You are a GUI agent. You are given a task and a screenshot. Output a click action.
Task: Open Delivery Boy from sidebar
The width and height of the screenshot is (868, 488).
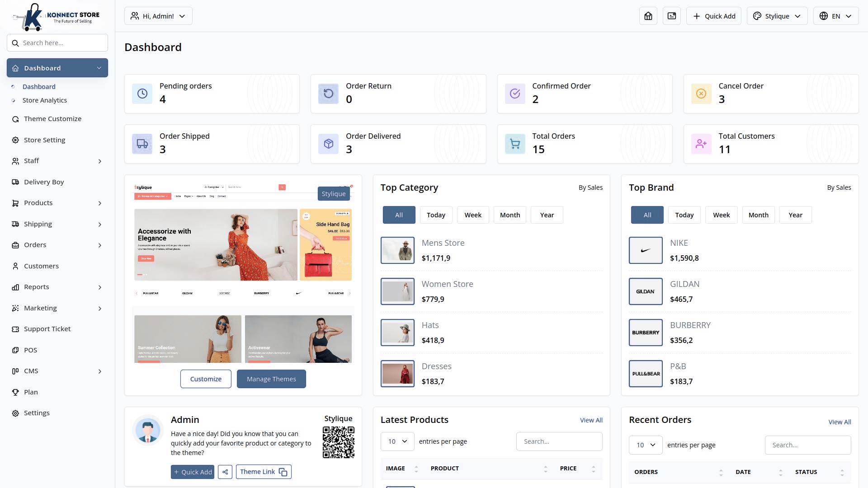pyautogui.click(x=44, y=182)
